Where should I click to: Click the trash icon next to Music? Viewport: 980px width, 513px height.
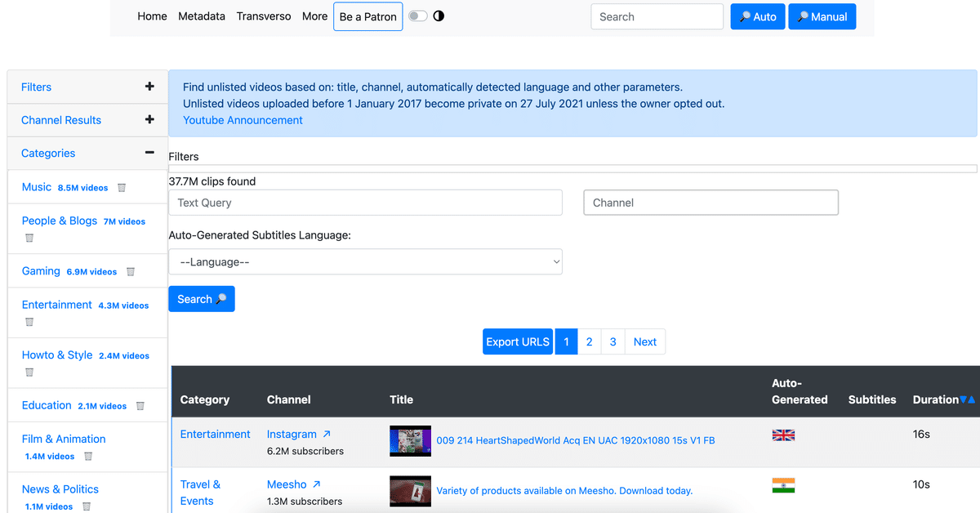tap(121, 187)
